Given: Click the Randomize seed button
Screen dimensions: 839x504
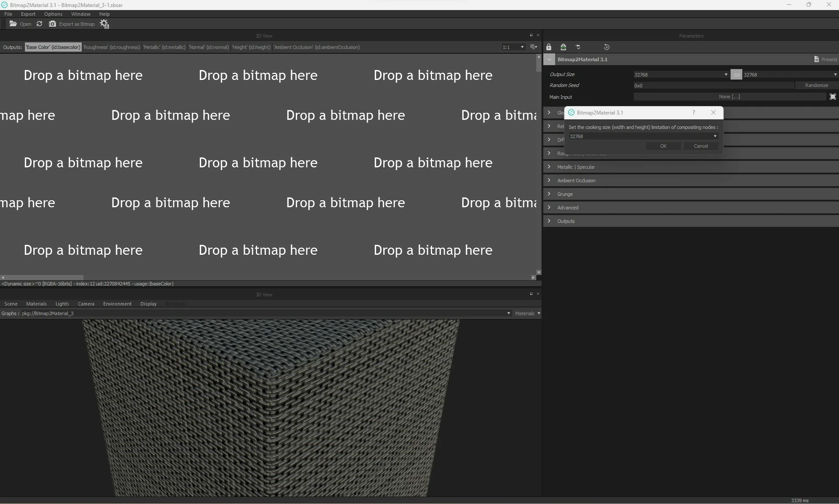Looking at the screenshot, I should [x=816, y=85].
